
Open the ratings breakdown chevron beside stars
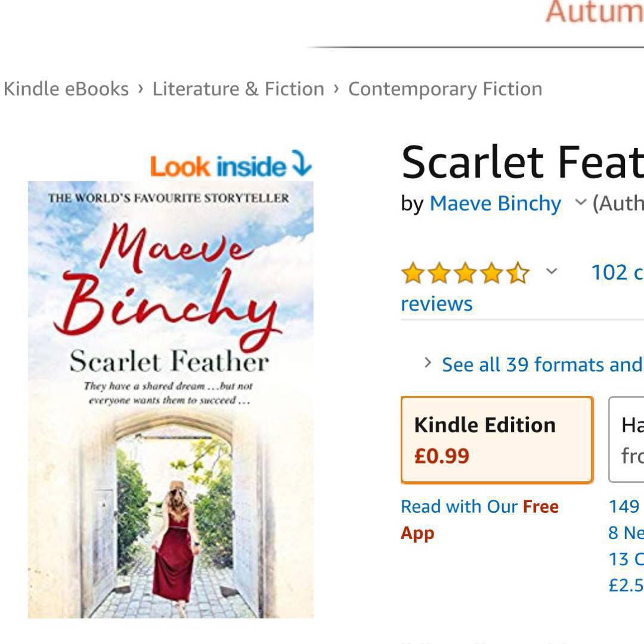[x=552, y=273]
